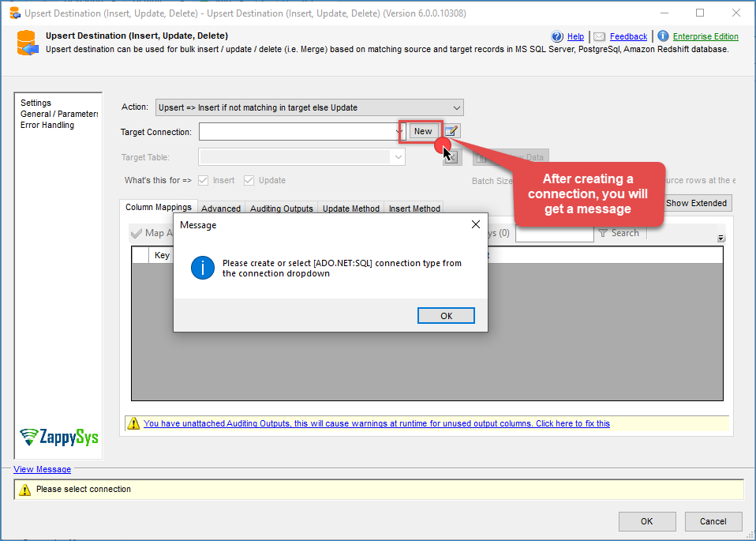Toggle the Update checkbox
This screenshot has height=541, width=756.
[x=249, y=180]
